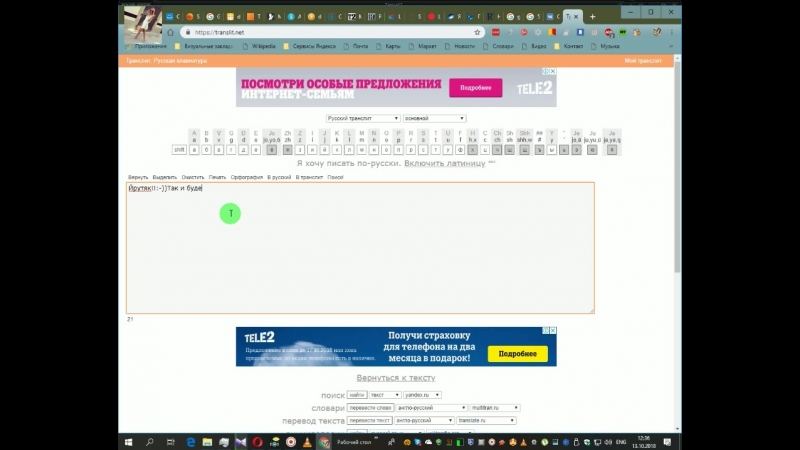Open the Windows Start menu
The height and width of the screenshot is (450, 800).
tap(130, 442)
